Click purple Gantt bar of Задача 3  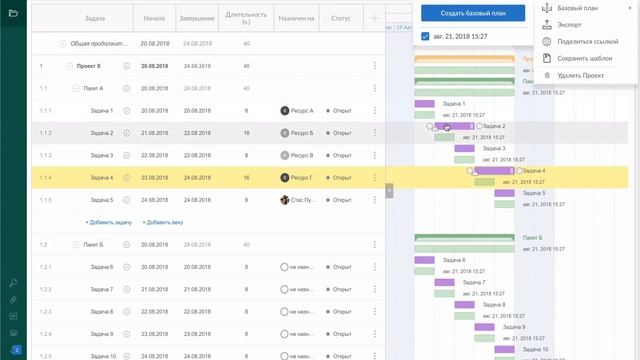point(464,149)
